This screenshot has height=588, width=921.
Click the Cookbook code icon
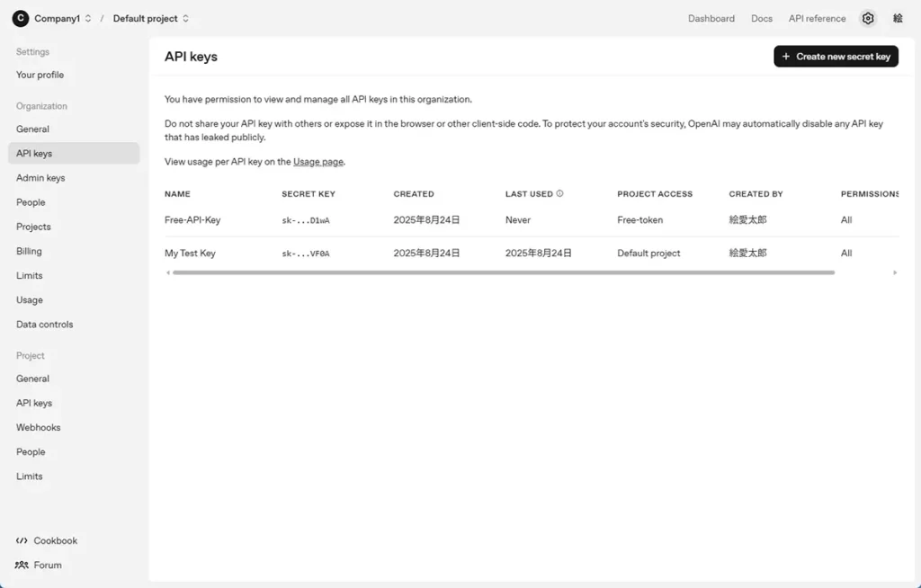(22, 540)
